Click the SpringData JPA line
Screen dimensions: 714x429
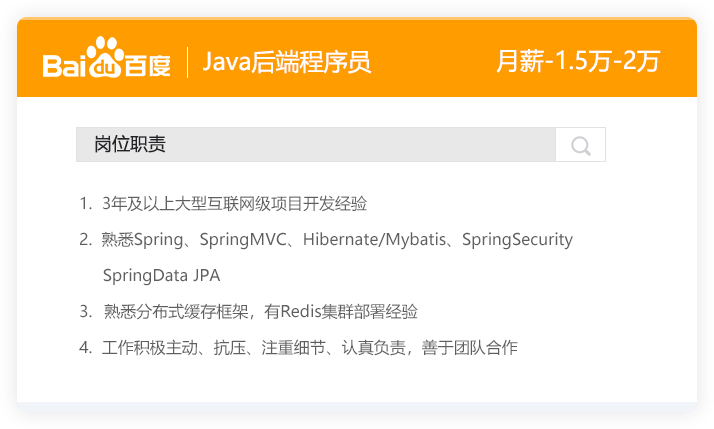point(161,275)
